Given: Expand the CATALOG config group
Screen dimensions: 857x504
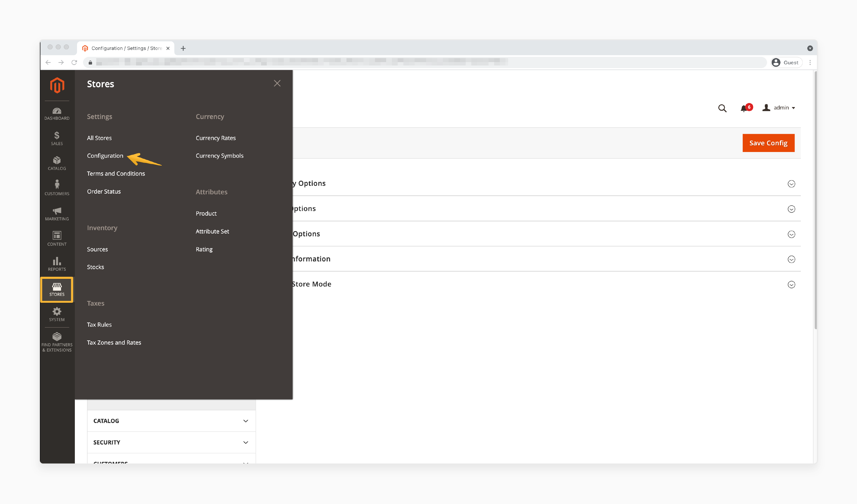Looking at the screenshot, I should coord(171,421).
